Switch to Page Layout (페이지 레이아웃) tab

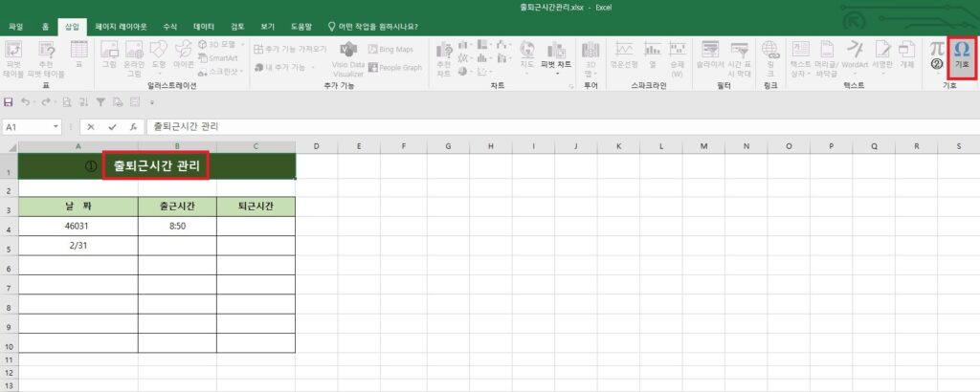pyautogui.click(x=121, y=27)
